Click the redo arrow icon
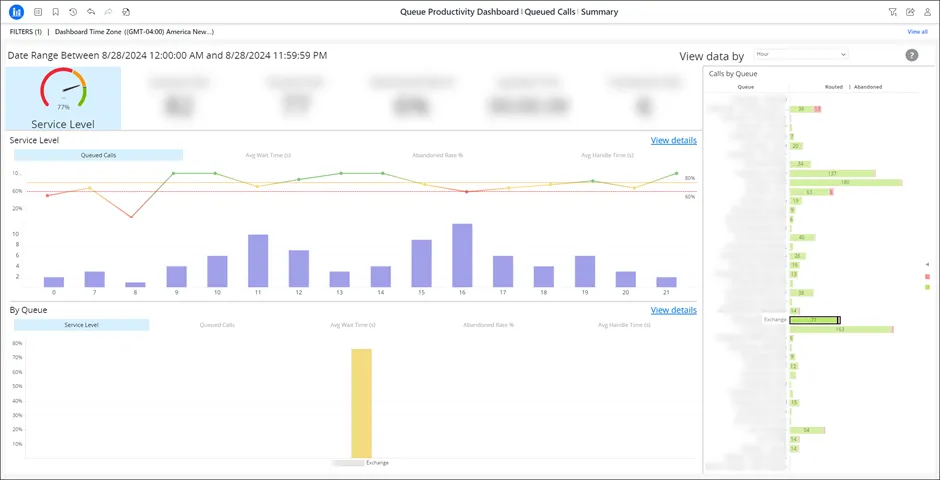Screen dimensions: 940x480 (x=108, y=11)
